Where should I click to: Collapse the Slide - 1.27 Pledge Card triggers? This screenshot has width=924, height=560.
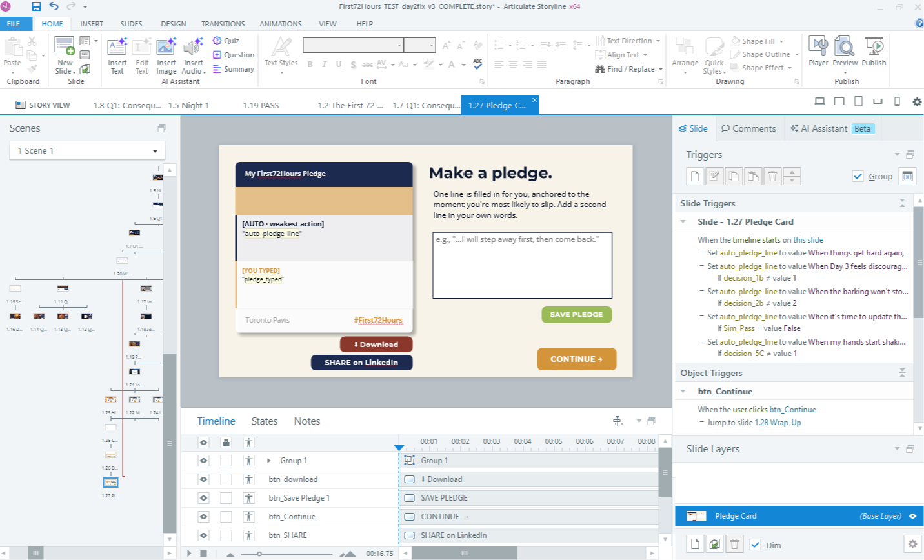tap(683, 221)
